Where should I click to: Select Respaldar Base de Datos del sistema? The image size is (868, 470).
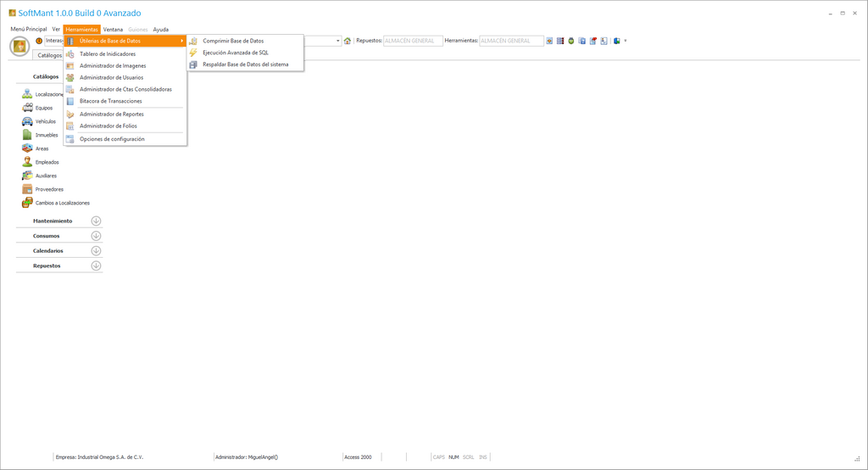245,64
